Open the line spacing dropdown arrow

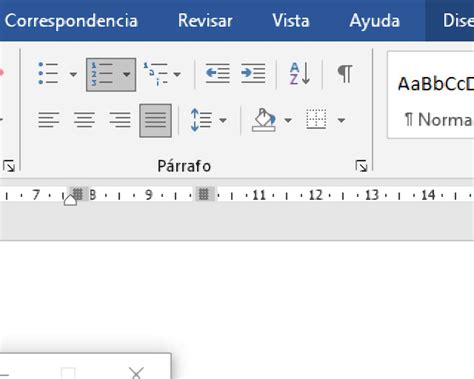(x=223, y=120)
